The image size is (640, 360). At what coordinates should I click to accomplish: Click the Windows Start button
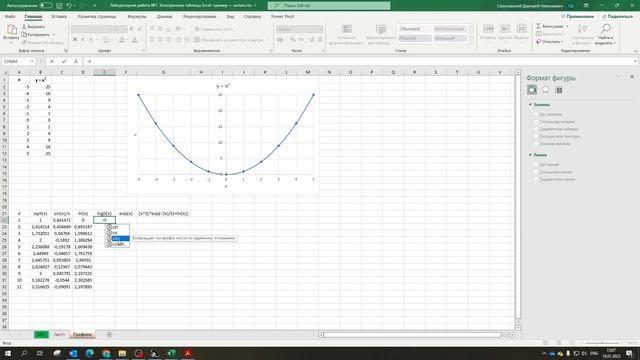pos(8,353)
